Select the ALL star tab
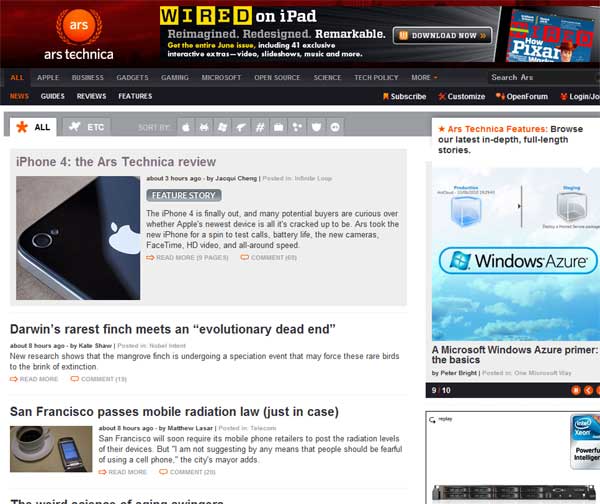The image size is (600, 504). [x=33, y=127]
